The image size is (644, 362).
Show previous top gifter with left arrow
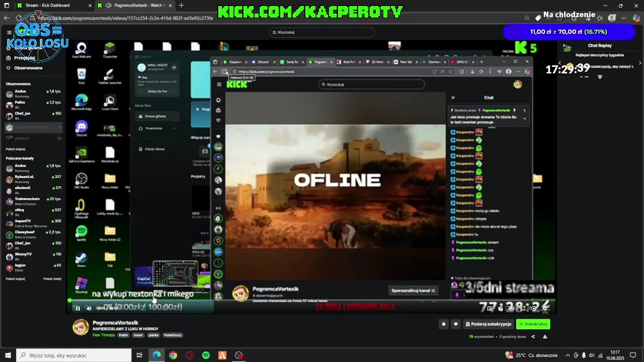tap(560, 63)
